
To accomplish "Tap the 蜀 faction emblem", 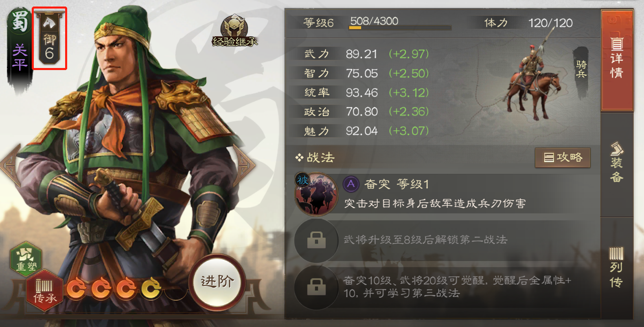I will pyautogui.click(x=19, y=21).
